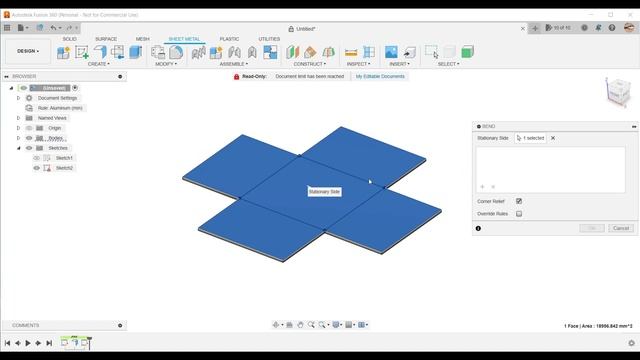The image size is (640, 360).
Task: Select the Flange tool
Action: pyautogui.click(x=100, y=52)
